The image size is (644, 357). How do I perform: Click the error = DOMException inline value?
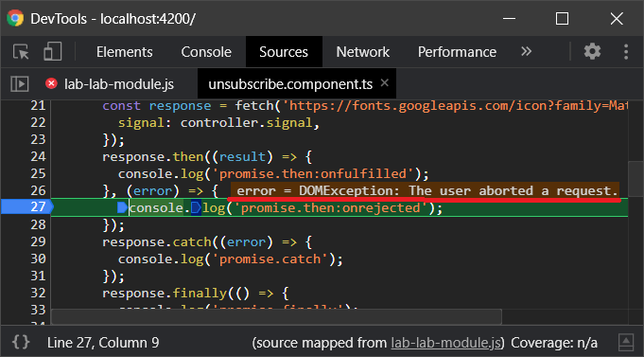[425, 191]
